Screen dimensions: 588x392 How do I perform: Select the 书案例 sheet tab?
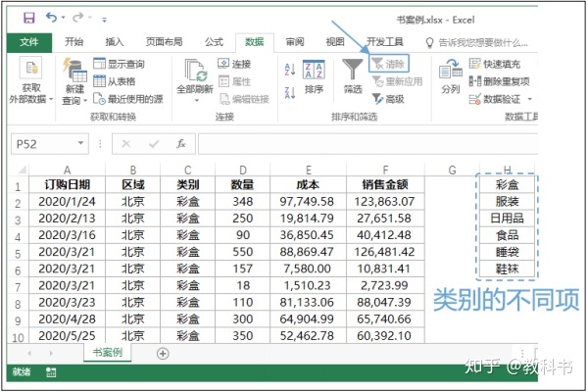(107, 353)
